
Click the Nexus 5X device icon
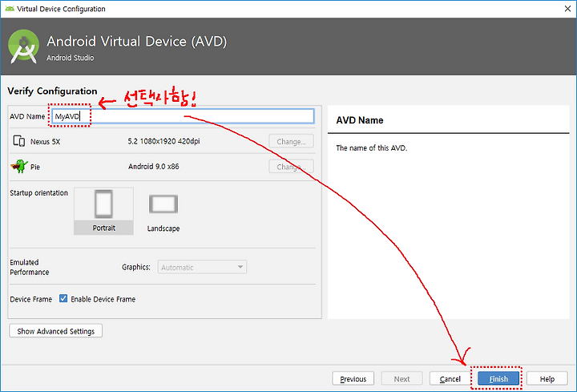pos(18,141)
